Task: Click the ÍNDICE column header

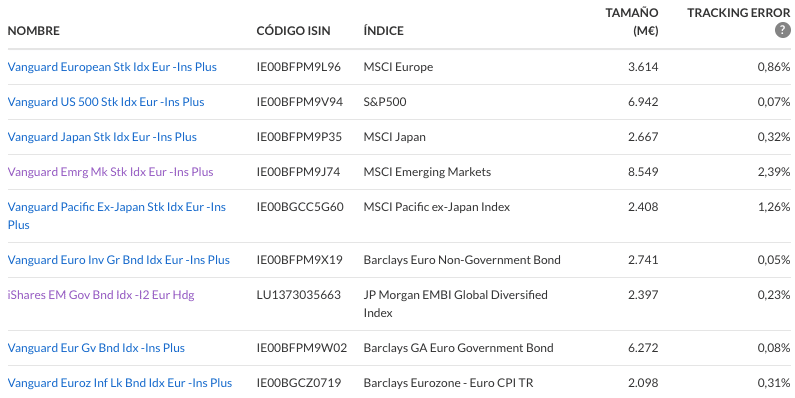Action: pos(383,30)
